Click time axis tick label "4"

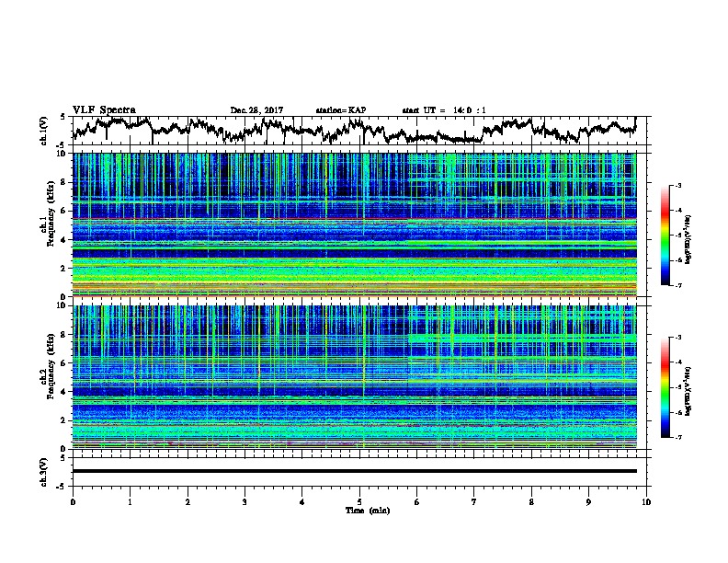(302, 502)
